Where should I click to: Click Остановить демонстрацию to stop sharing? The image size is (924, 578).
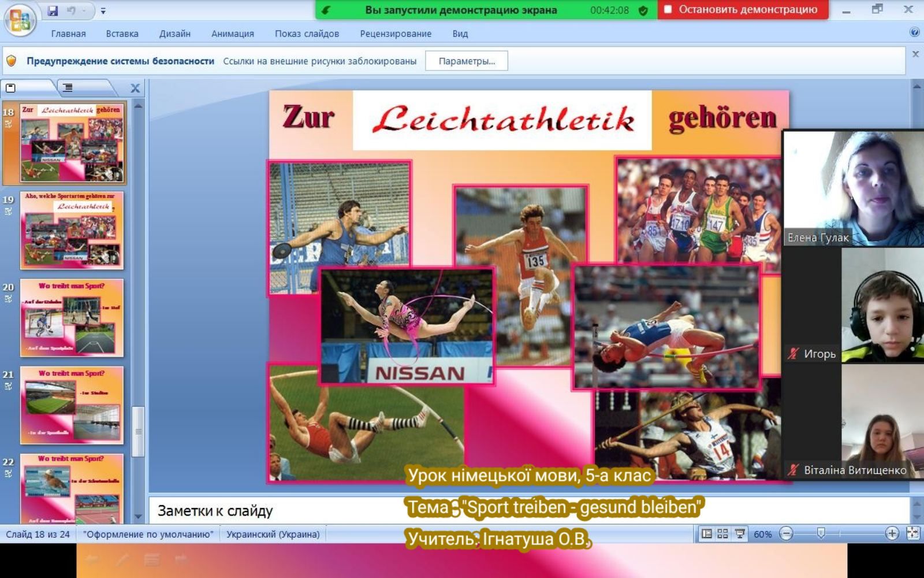742,10
